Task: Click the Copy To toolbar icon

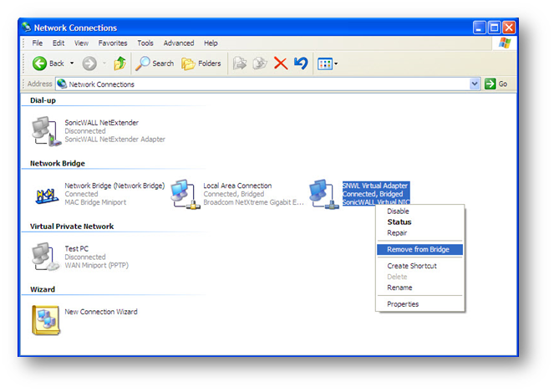Action: click(x=260, y=64)
